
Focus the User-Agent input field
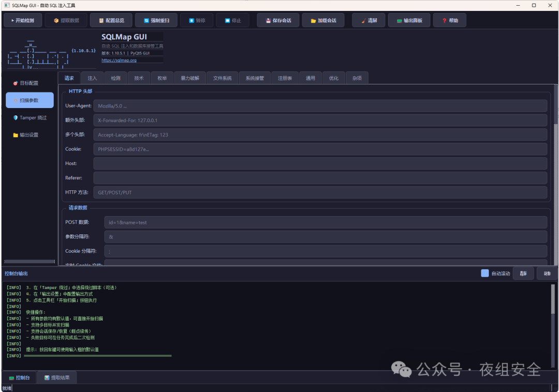[320, 105]
